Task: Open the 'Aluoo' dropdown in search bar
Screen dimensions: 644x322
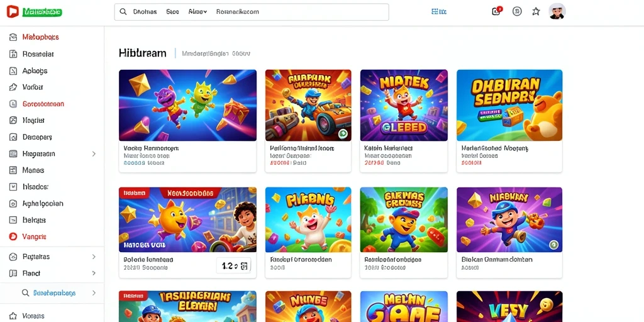Action: [197, 12]
